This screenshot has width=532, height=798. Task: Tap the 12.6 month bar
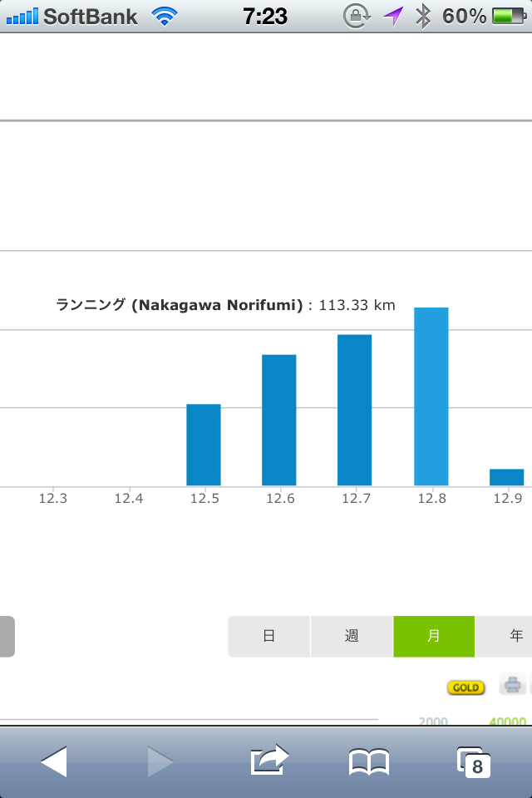pos(279,420)
